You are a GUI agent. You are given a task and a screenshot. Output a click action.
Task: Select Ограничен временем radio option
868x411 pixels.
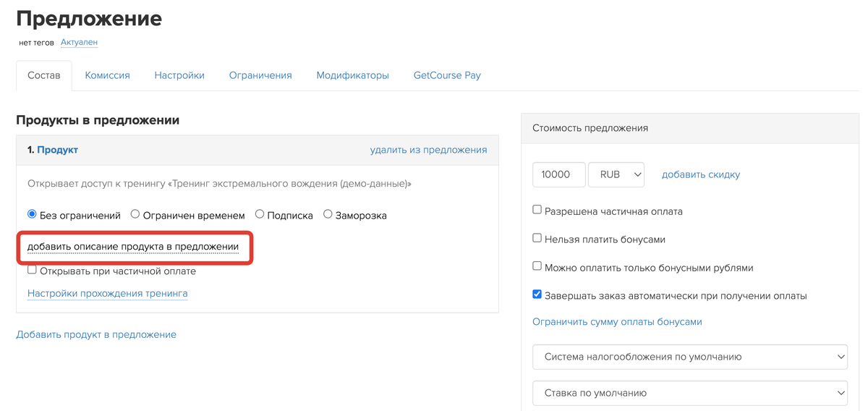pyautogui.click(x=135, y=214)
